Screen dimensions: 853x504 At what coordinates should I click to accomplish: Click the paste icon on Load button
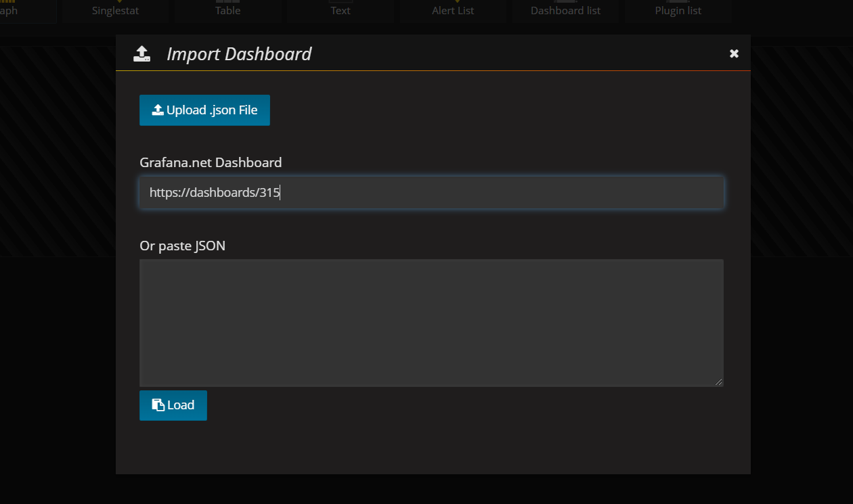click(158, 405)
